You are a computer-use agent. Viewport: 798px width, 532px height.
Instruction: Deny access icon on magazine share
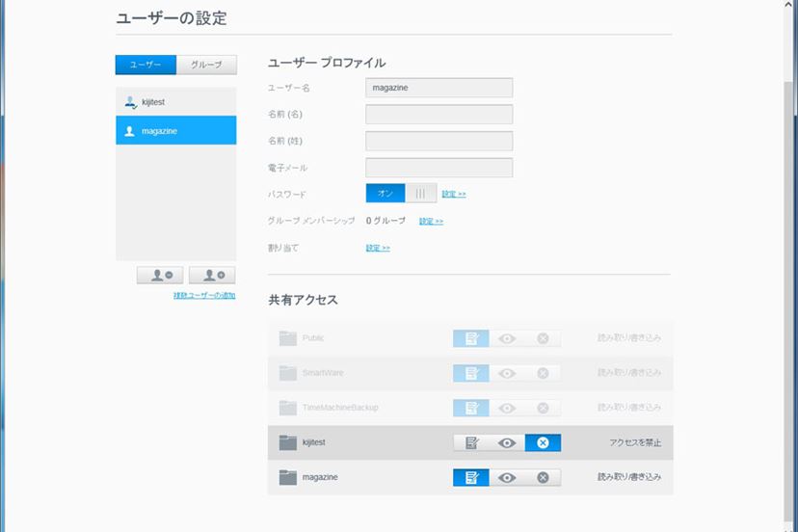click(543, 477)
